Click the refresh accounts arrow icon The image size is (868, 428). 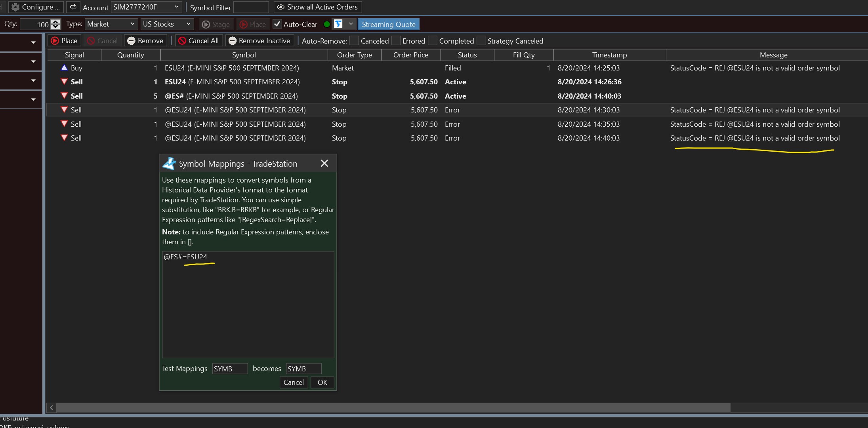(x=73, y=7)
